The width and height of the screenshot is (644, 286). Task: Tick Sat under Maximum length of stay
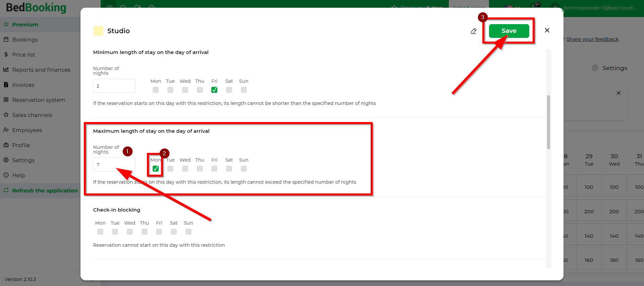pyautogui.click(x=229, y=169)
